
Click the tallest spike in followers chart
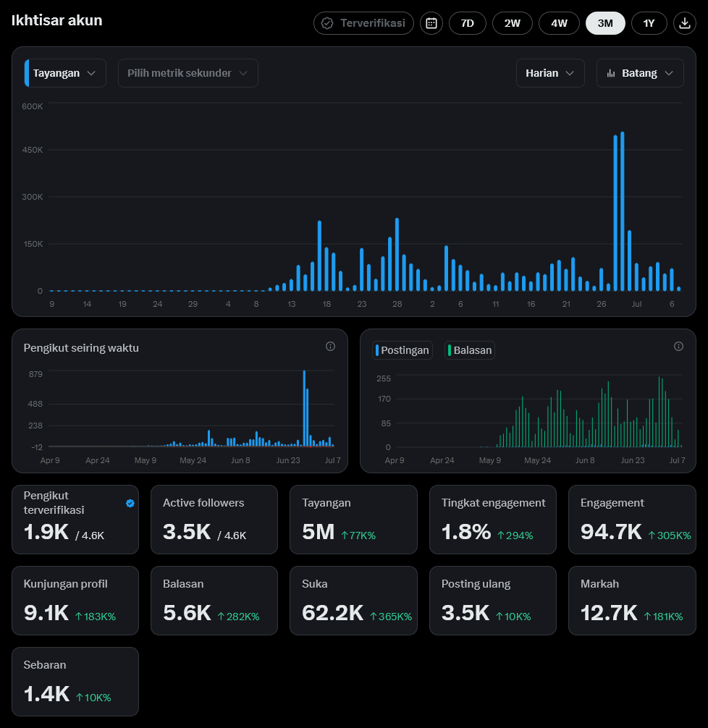tap(304, 409)
